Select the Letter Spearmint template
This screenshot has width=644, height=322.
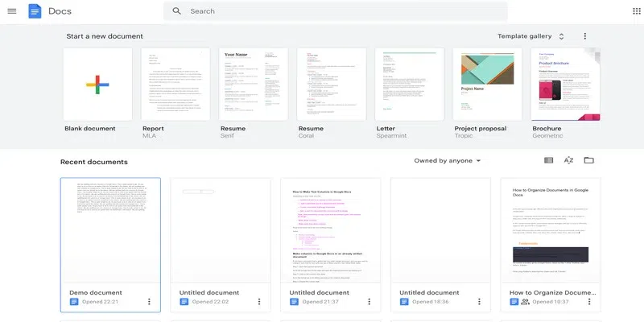(410, 85)
